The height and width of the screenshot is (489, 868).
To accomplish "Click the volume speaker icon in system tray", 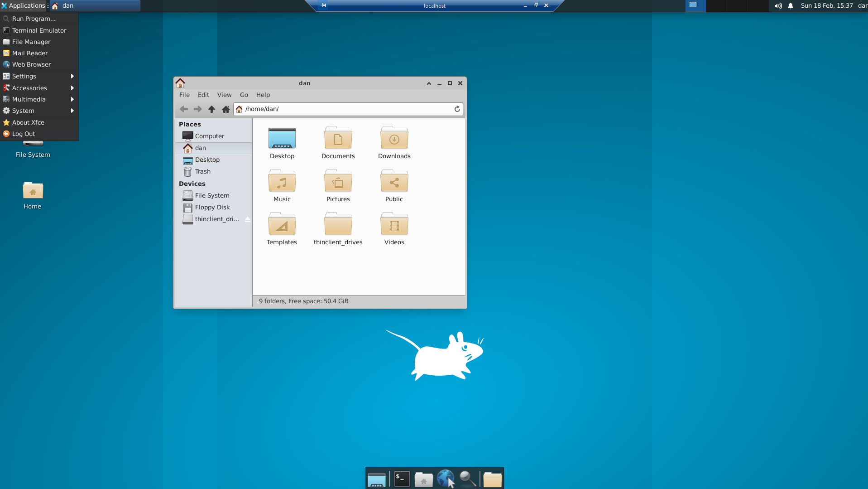I will point(777,6).
